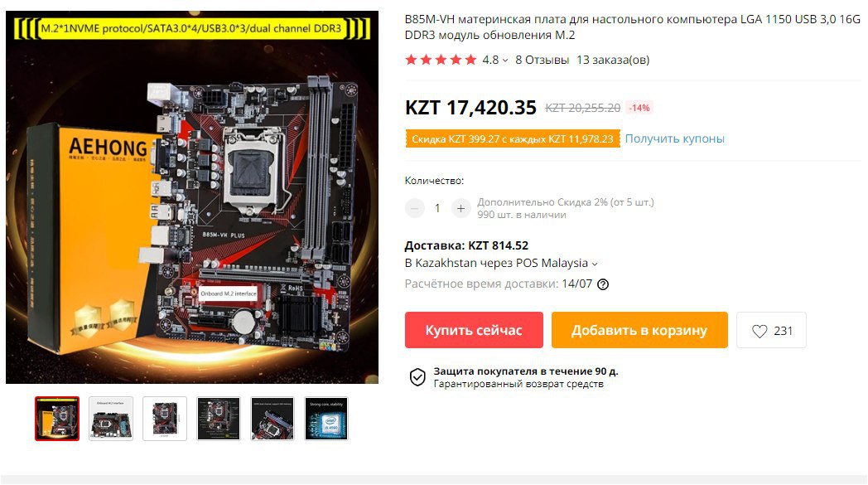The height and width of the screenshot is (485, 868).
Task: Select the second thumbnail, Onboard M.2 interface
Action: tap(111, 419)
